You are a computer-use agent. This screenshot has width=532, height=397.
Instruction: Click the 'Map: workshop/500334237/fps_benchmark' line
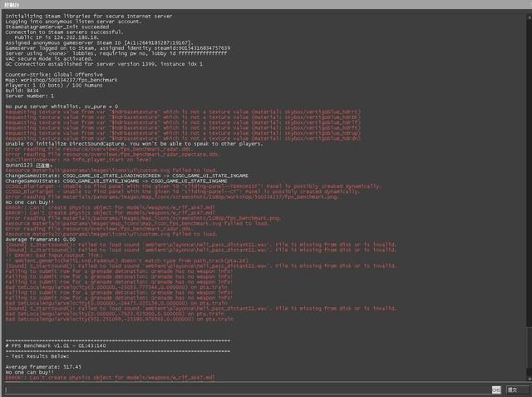62,80
